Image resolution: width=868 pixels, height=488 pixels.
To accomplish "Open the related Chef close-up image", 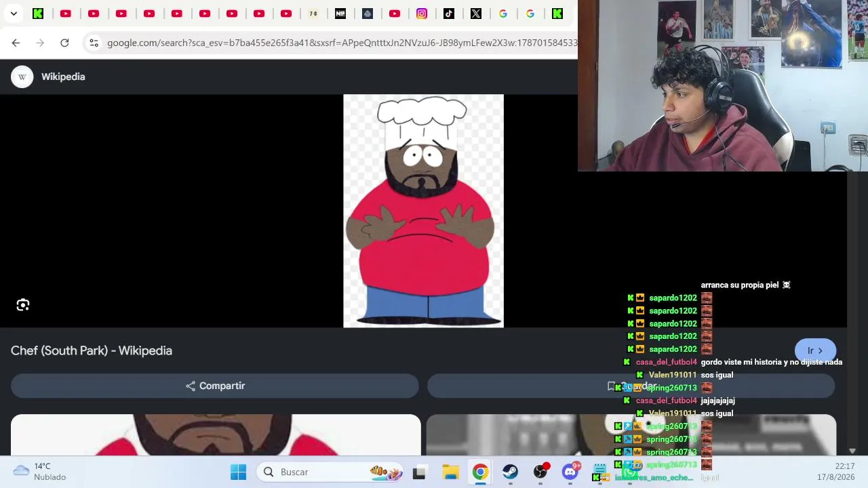I will 216,434.
